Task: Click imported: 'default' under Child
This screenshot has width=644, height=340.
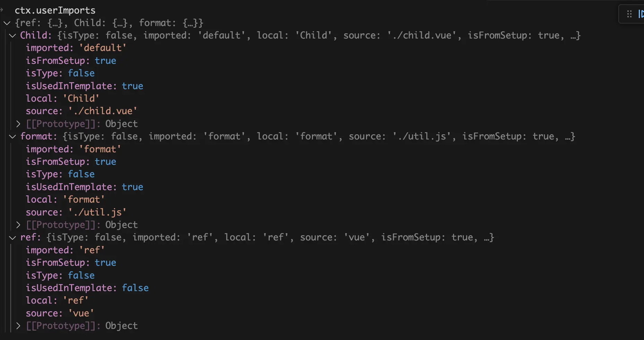Action: pyautogui.click(x=76, y=48)
